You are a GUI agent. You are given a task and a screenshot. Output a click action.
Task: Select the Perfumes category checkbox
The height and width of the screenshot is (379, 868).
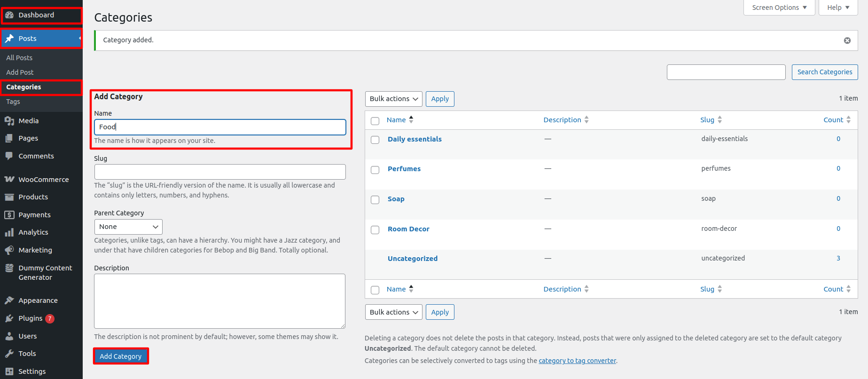375,170
